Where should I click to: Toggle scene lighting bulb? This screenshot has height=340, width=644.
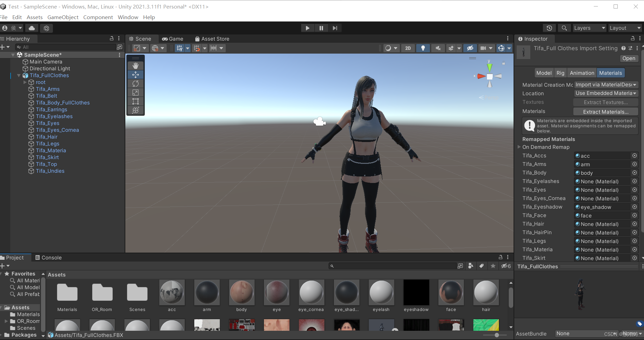coord(423,48)
